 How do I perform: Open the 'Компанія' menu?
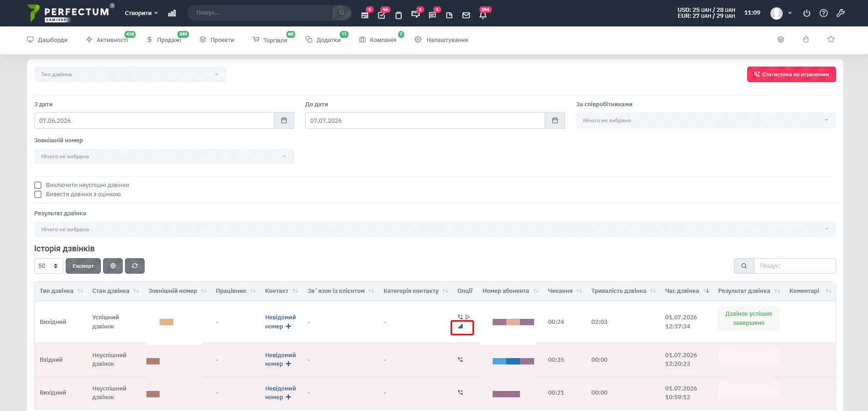pos(378,40)
